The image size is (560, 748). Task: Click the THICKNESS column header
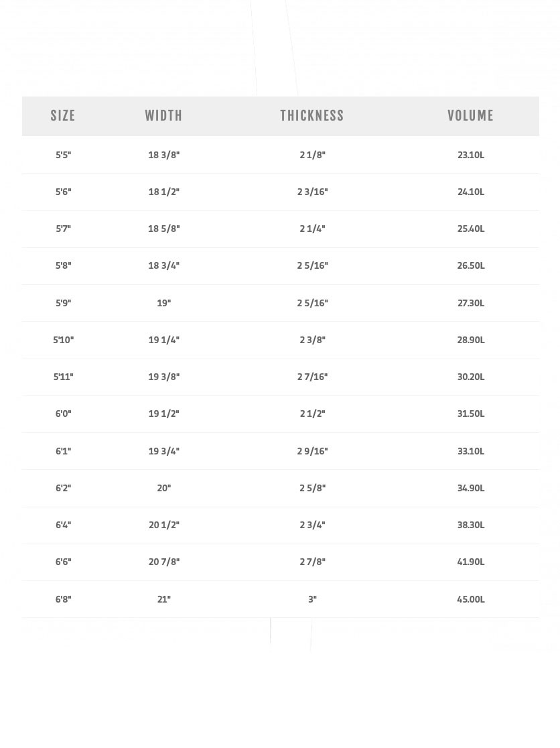coord(312,116)
